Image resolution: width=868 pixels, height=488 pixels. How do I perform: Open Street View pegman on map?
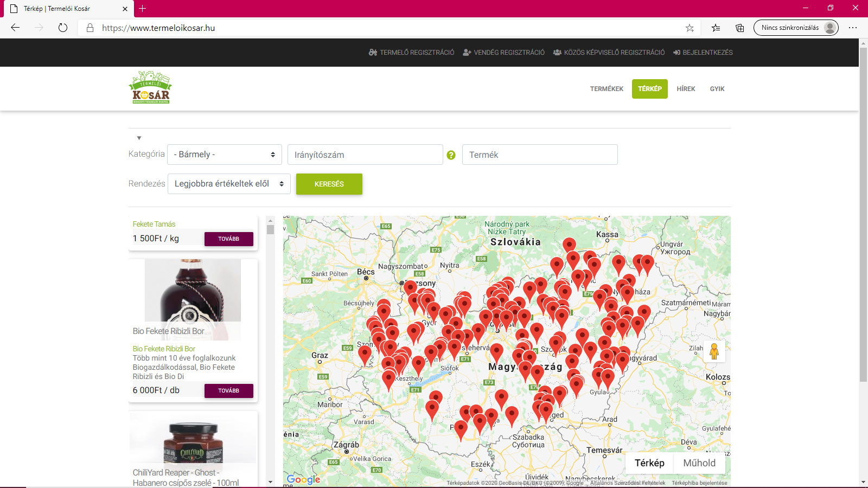(x=714, y=351)
